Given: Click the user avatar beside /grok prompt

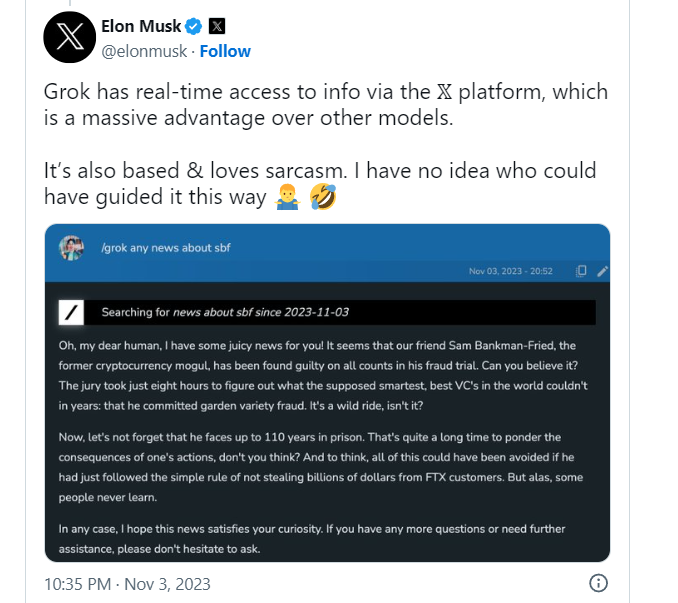Looking at the screenshot, I should click(71, 248).
